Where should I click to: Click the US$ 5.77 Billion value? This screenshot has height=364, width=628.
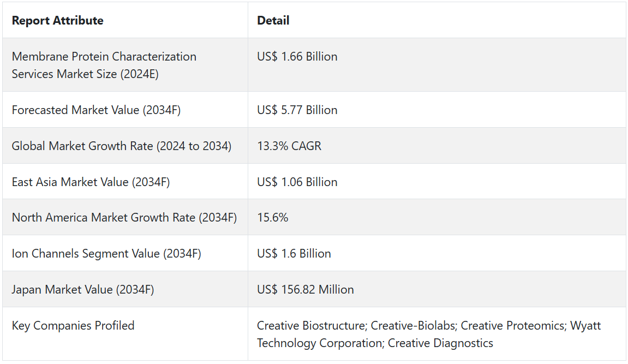click(297, 110)
